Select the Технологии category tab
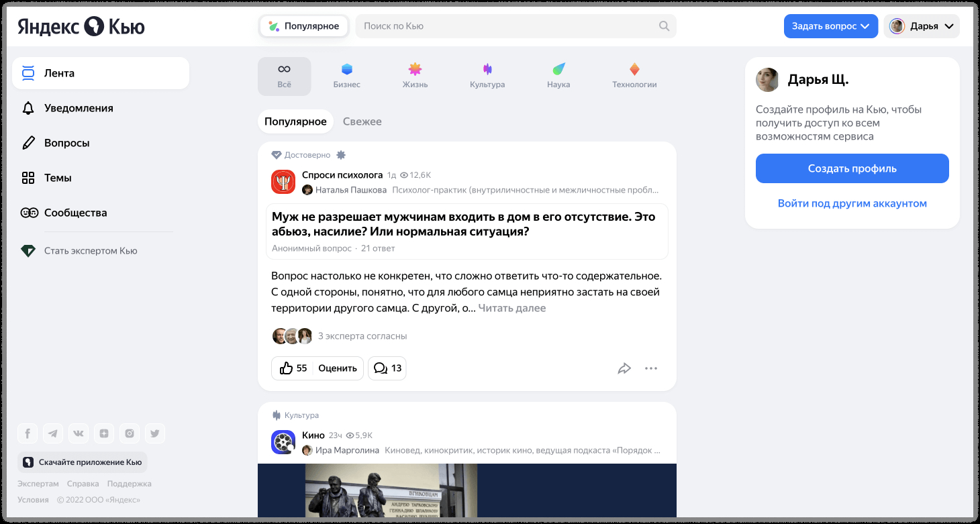 coord(634,76)
